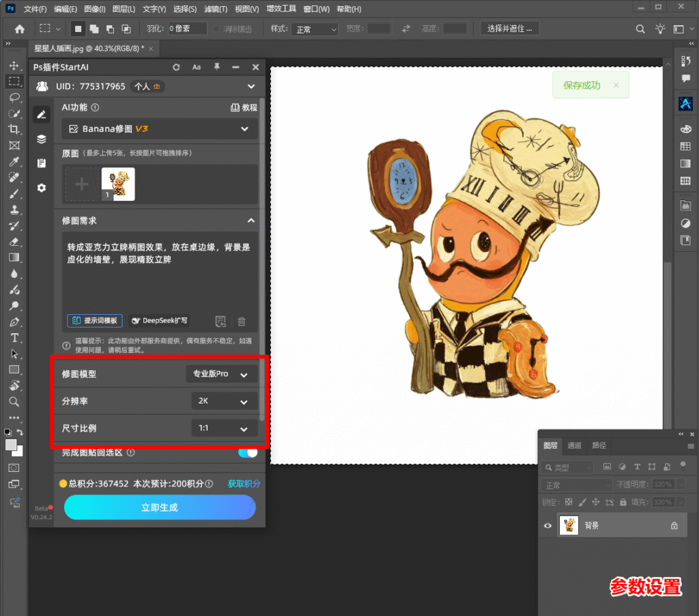This screenshot has width=699, height=616.
Task: Expand the UID account chevron
Action: click(251, 87)
